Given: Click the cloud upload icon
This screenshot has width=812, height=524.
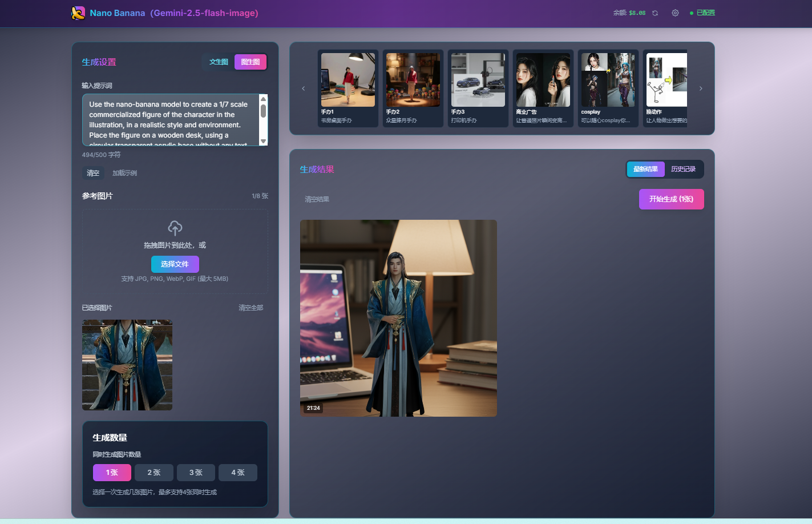Looking at the screenshot, I should (x=175, y=228).
